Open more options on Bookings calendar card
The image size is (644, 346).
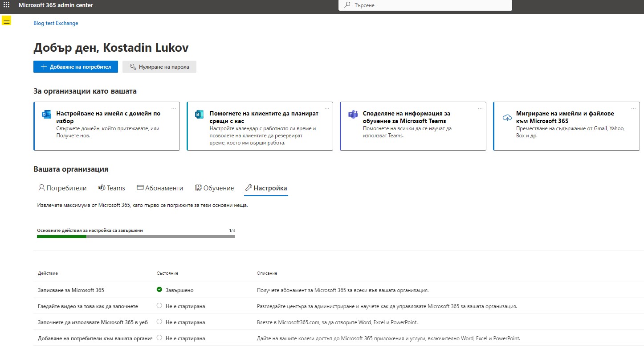tap(327, 108)
